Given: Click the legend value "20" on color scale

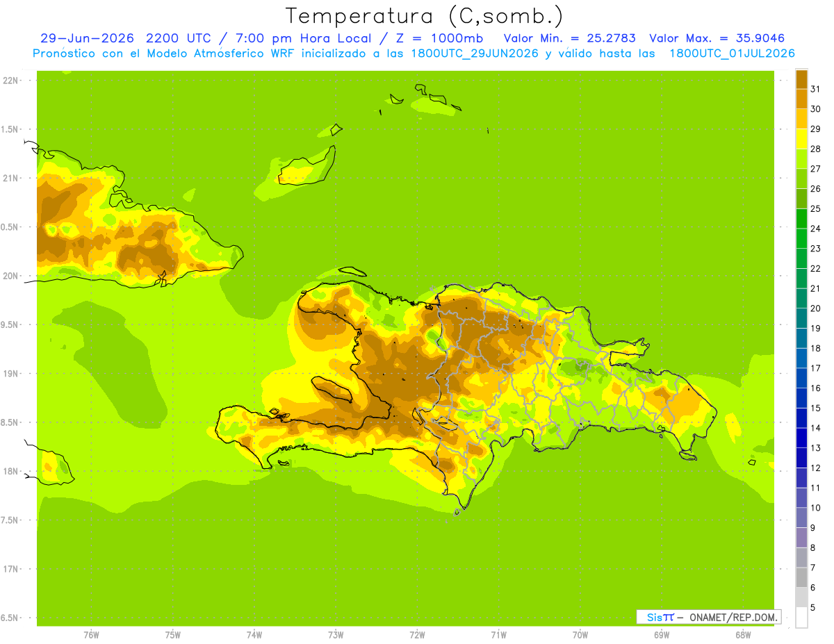Looking at the screenshot, I should pyautogui.click(x=816, y=308).
